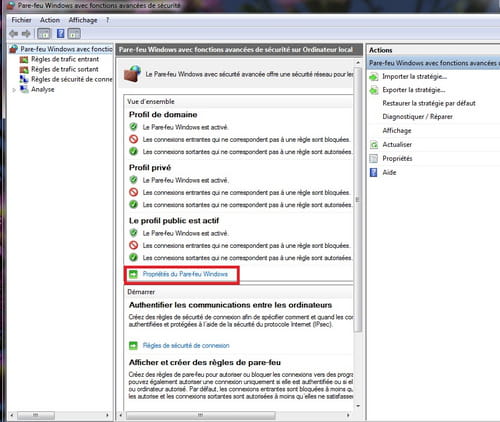Expand the Analyse node arrow
The image size is (500, 422).
coord(14,90)
